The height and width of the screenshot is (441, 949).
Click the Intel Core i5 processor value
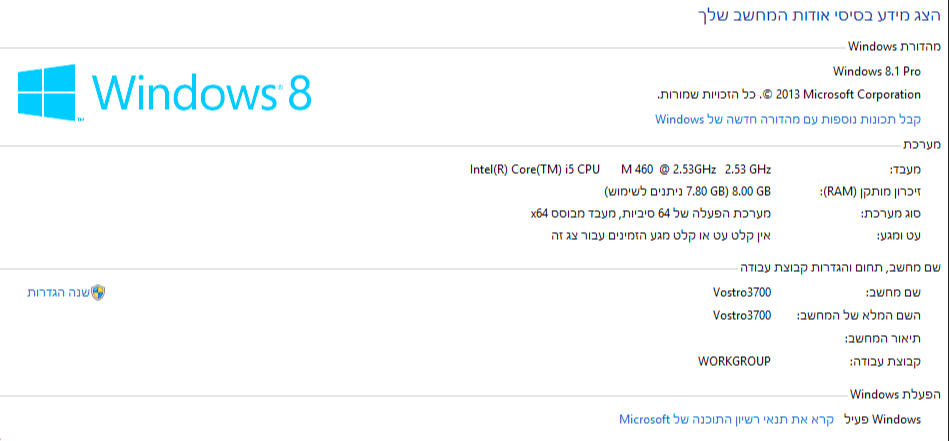620,169
